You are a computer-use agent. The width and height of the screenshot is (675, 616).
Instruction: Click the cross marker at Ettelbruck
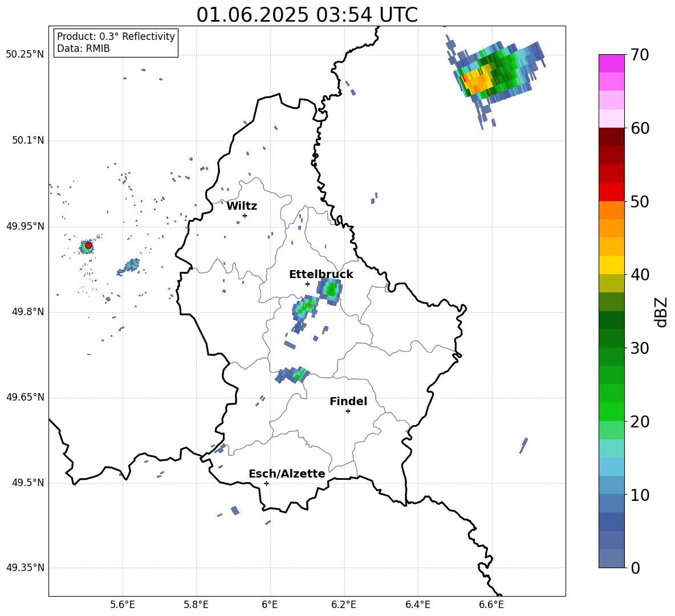point(307,284)
